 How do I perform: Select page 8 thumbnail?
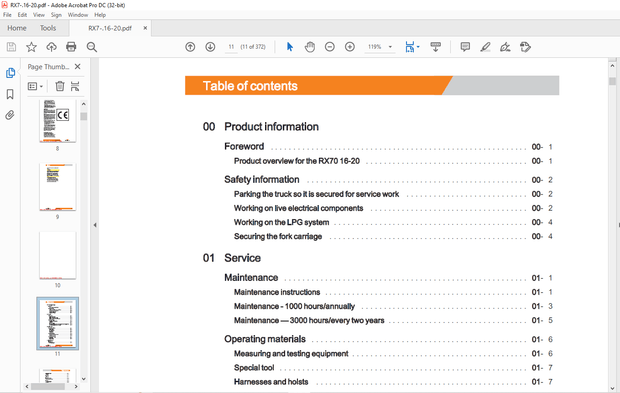point(58,121)
